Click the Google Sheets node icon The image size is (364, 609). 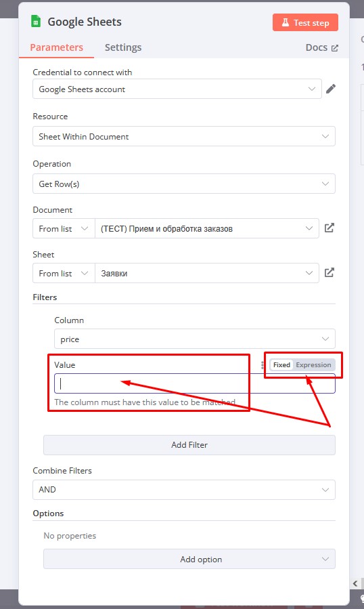36,22
